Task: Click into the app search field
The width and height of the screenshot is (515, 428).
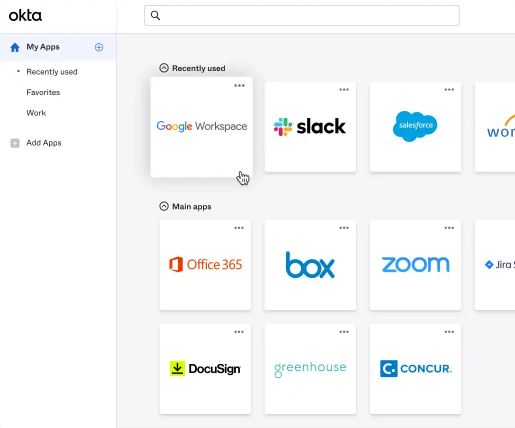Action: point(302,15)
